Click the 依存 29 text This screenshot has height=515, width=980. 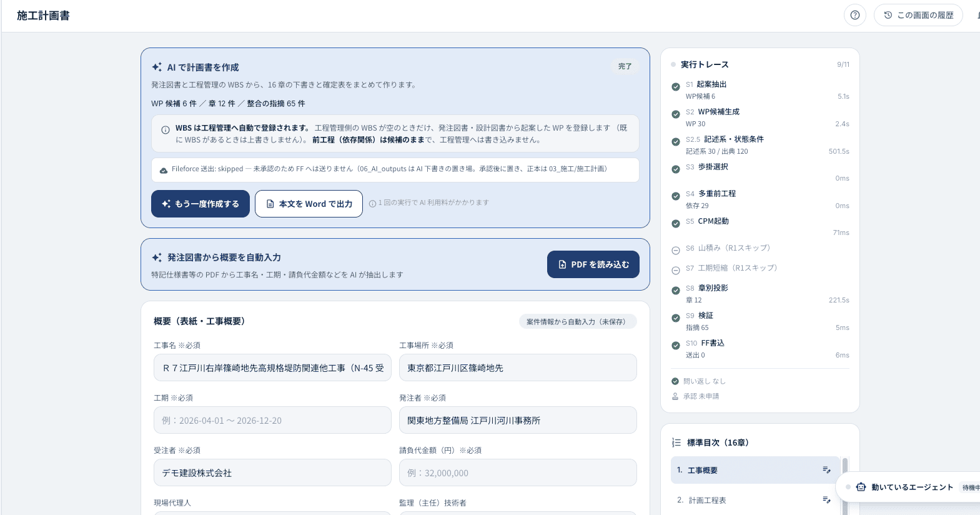click(697, 206)
